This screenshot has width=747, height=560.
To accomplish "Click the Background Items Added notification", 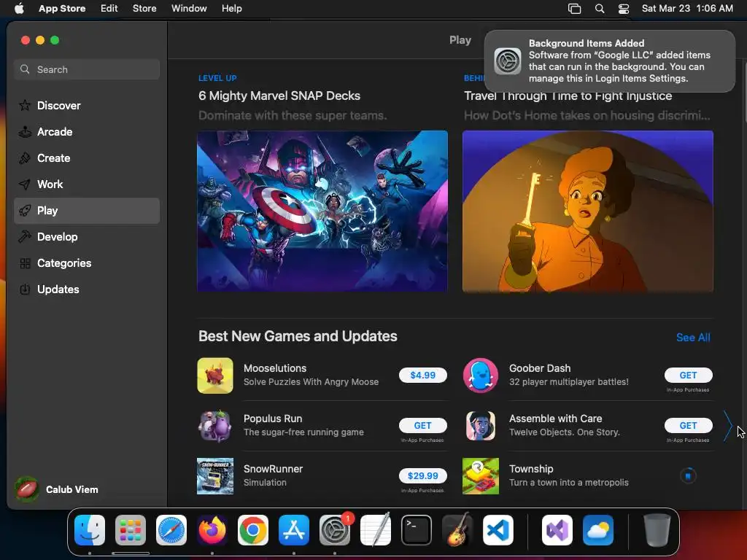I will [609, 61].
